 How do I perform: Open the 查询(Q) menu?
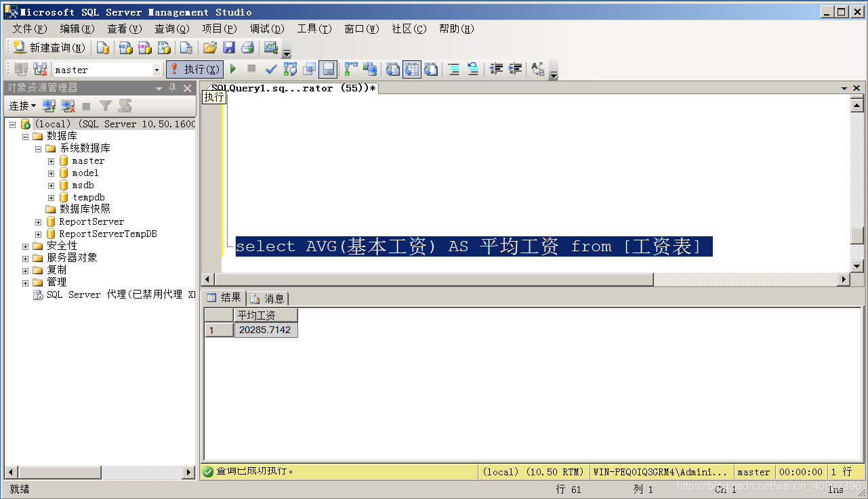(172, 28)
